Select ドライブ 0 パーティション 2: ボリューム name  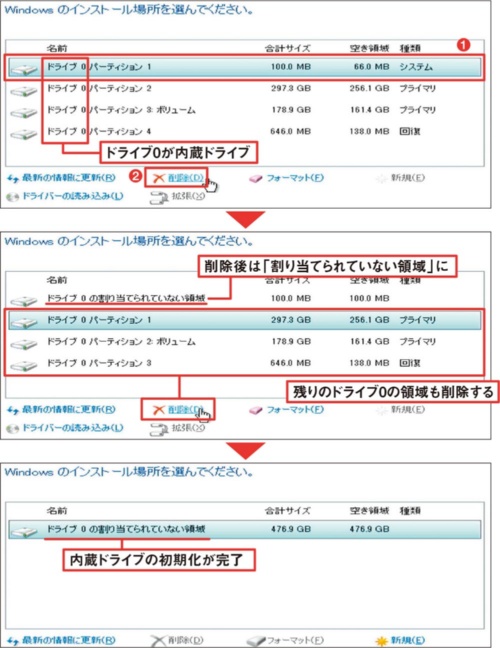pyautogui.click(x=121, y=341)
